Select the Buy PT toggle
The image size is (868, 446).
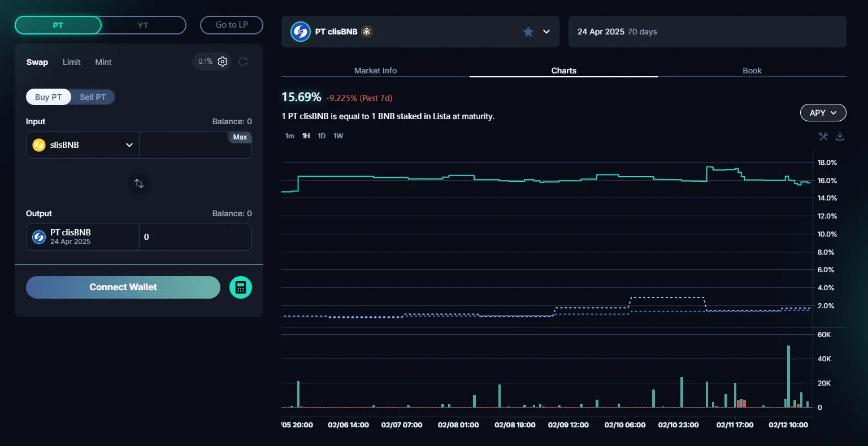pyautogui.click(x=49, y=97)
